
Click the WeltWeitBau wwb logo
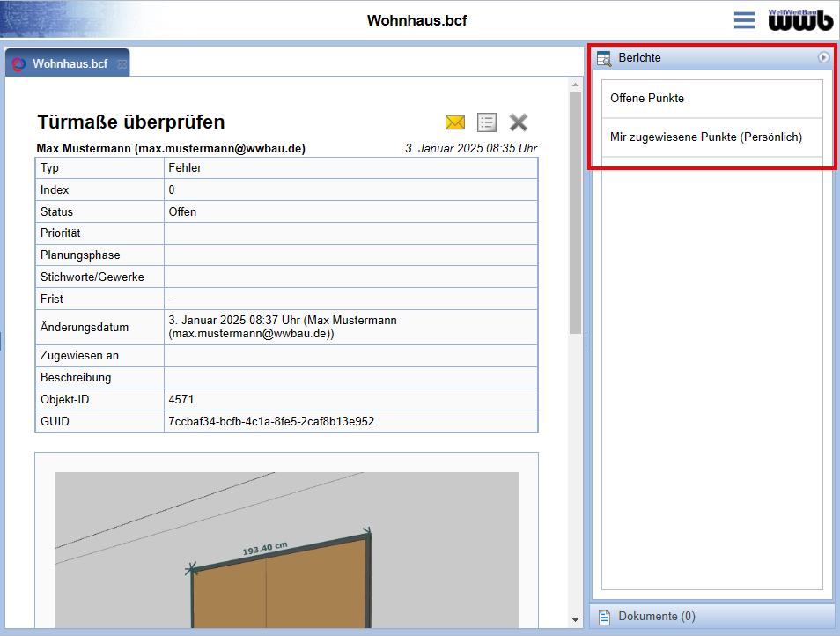[800, 20]
